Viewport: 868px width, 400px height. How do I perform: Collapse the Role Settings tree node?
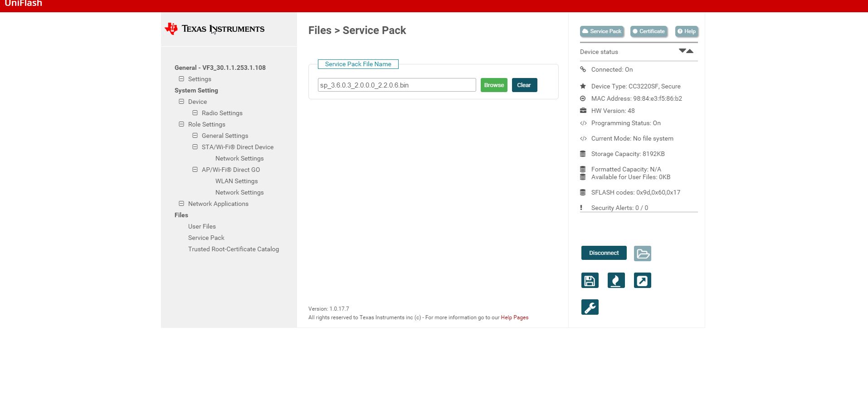181,124
